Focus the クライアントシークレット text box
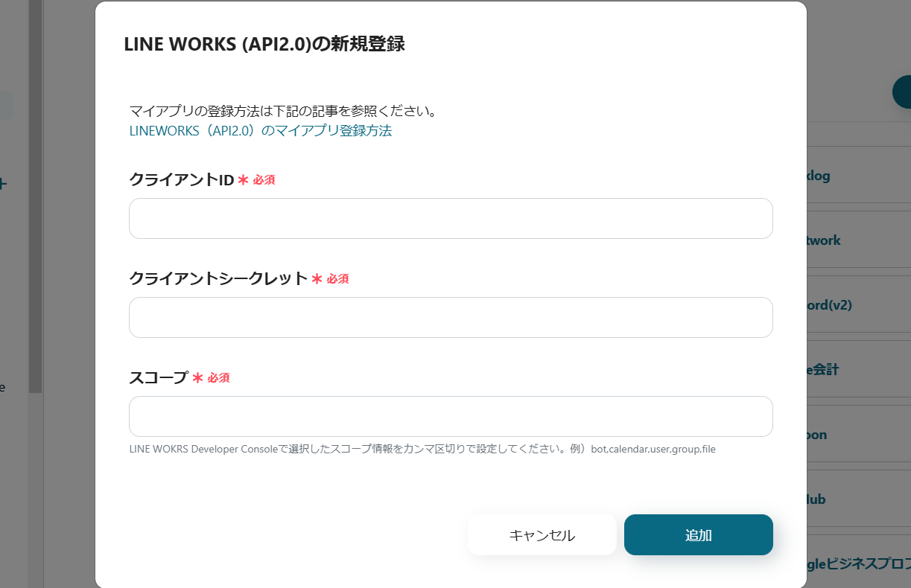Screen dimensions: 911x588 451,317
